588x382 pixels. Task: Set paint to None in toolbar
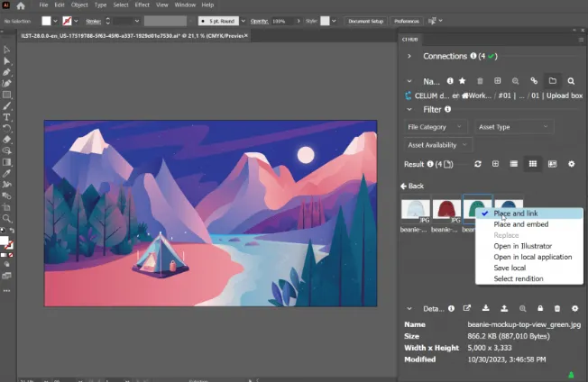(11, 255)
